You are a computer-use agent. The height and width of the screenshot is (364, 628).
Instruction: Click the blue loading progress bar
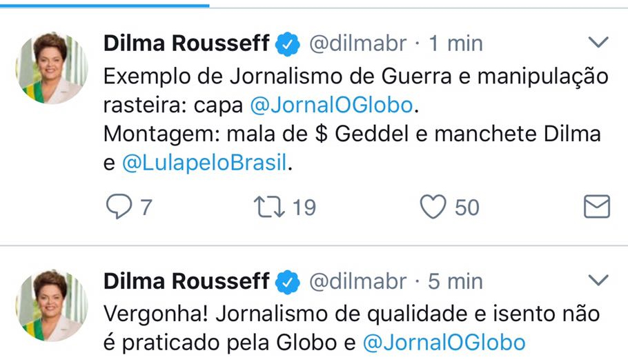pos(104,4)
